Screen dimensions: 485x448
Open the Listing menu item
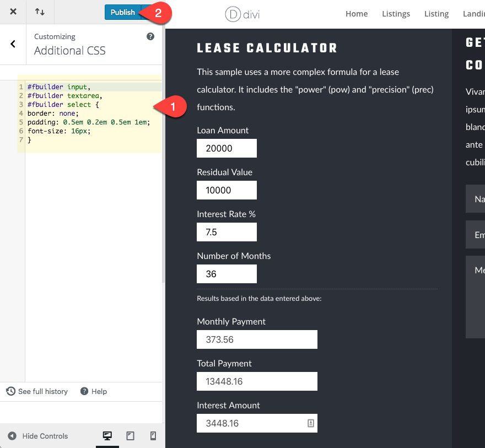(x=436, y=14)
